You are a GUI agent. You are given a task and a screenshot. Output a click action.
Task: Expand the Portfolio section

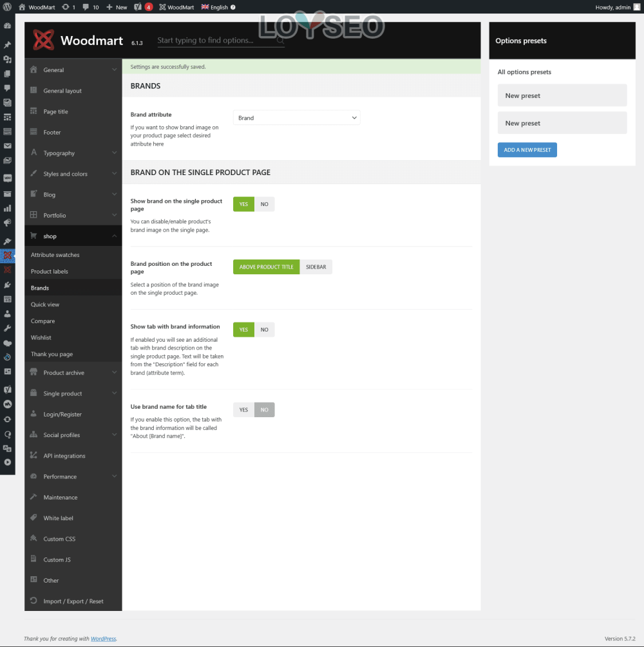click(73, 215)
